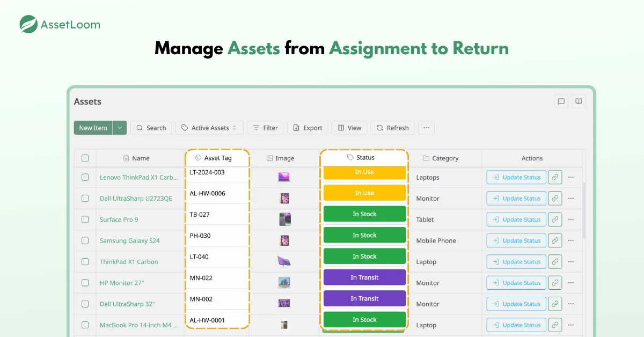Click the link icon for Surface Pro 9
The height and width of the screenshot is (337, 644).
[x=555, y=219]
